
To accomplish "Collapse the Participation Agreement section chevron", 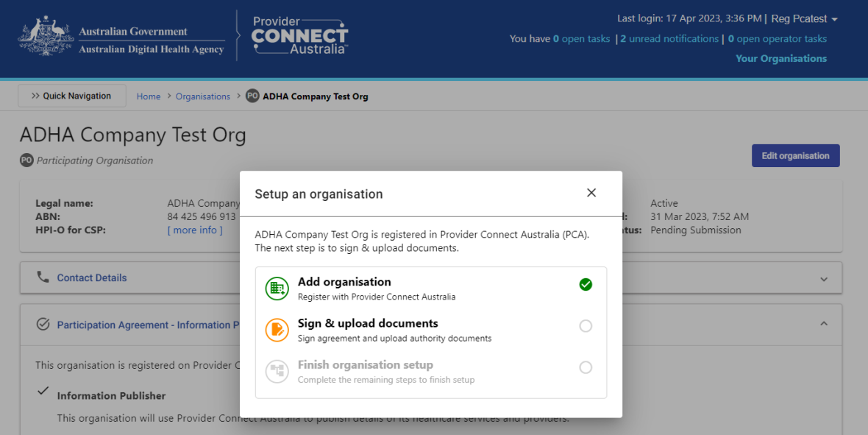I will [x=824, y=324].
